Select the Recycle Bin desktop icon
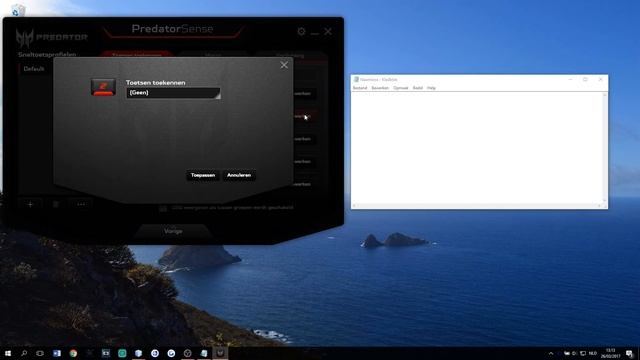Image resolution: width=640 pixels, height=360 pixels. click(x=17, y=10)
